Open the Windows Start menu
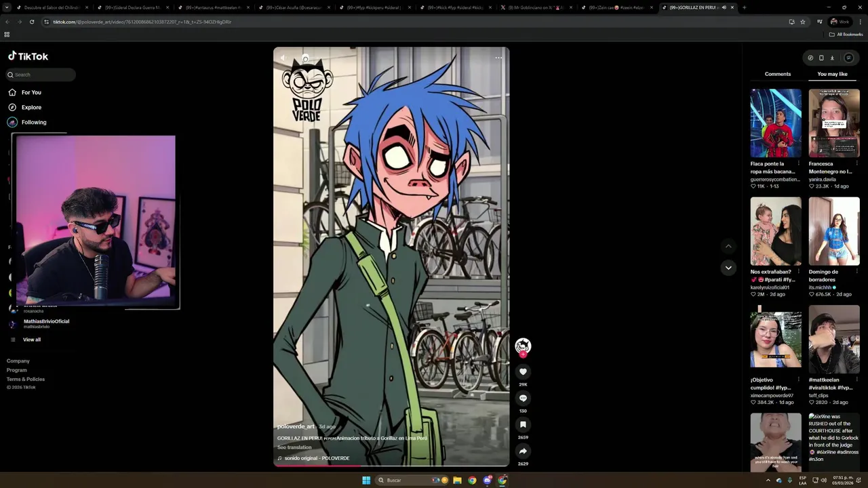This screenshot has height=488, width=868. 366,480
